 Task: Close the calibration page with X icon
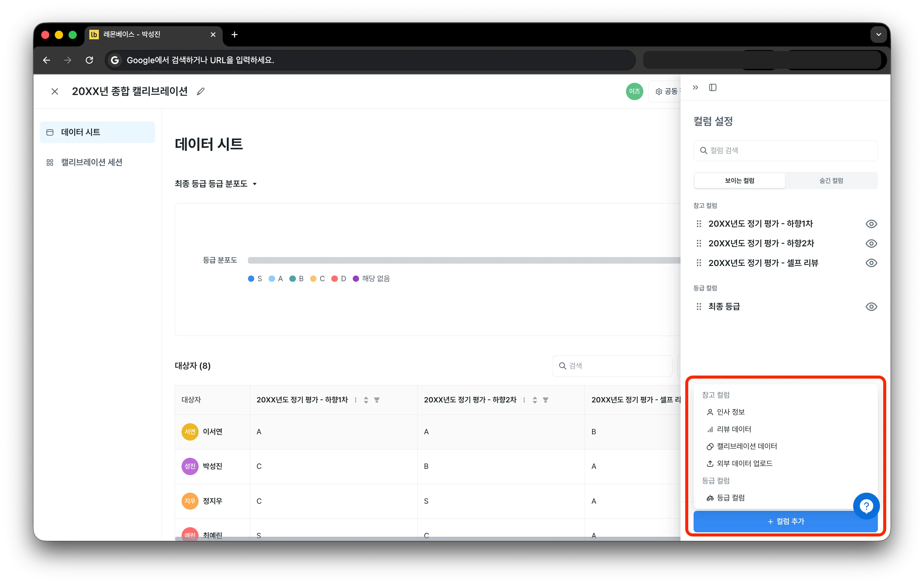coord(55,91)
